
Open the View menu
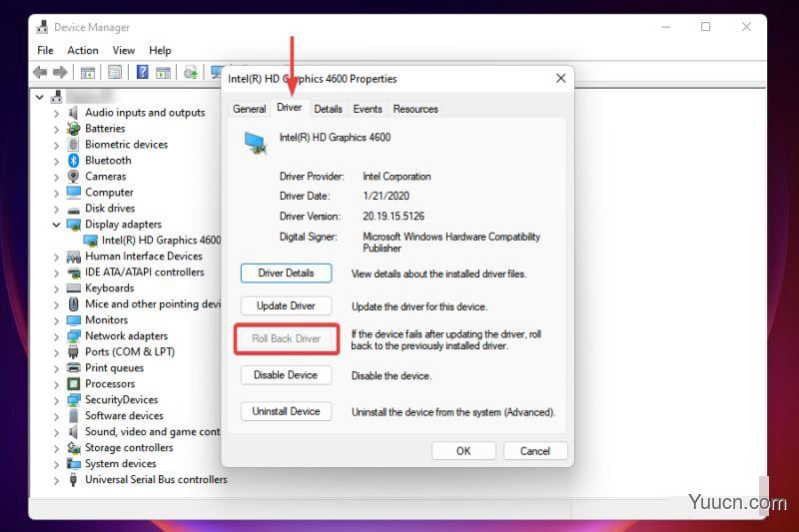tap(123, 50)
